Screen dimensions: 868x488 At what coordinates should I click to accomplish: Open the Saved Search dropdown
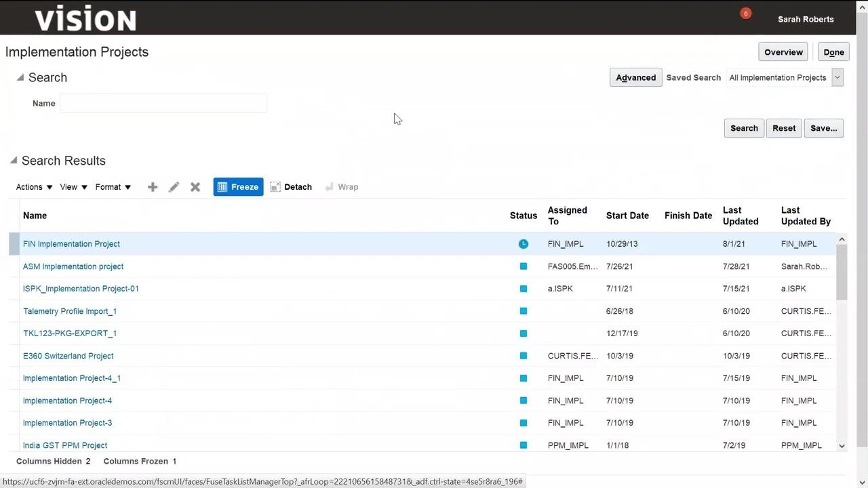click(x=837, y=77)
